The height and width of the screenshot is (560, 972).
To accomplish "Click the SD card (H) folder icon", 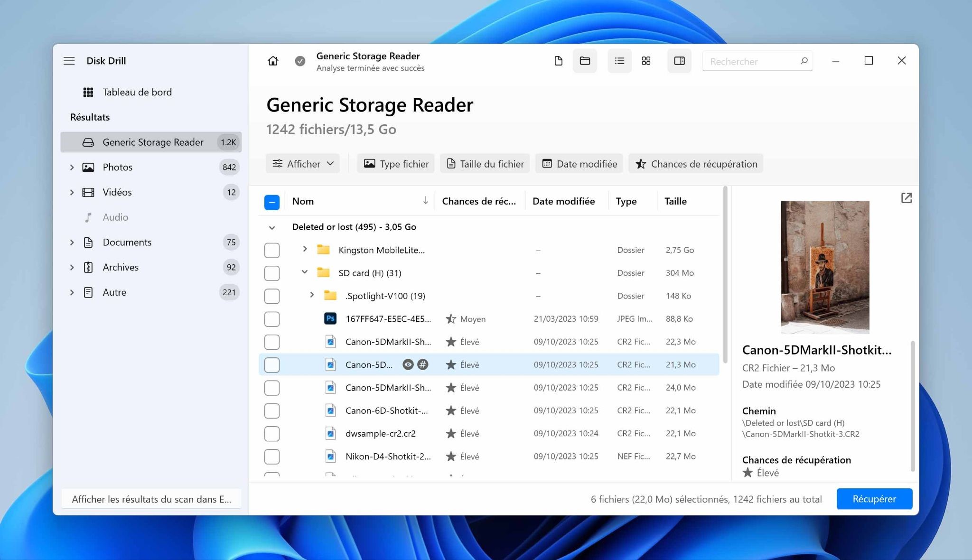I will tap(323, 272).
